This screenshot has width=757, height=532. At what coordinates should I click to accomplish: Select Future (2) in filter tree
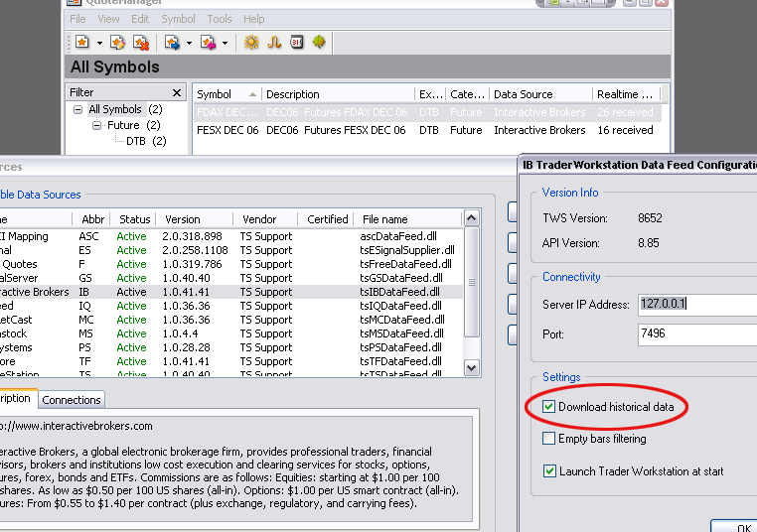coord(134,125)
